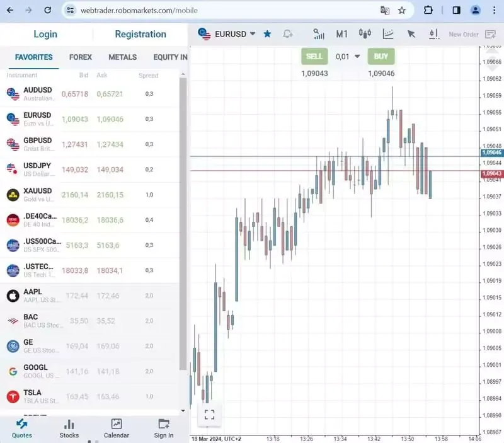Bookmark this page with star icon
Screen dimensions: 504x443
pyautogui.click(x=402, y=11)
